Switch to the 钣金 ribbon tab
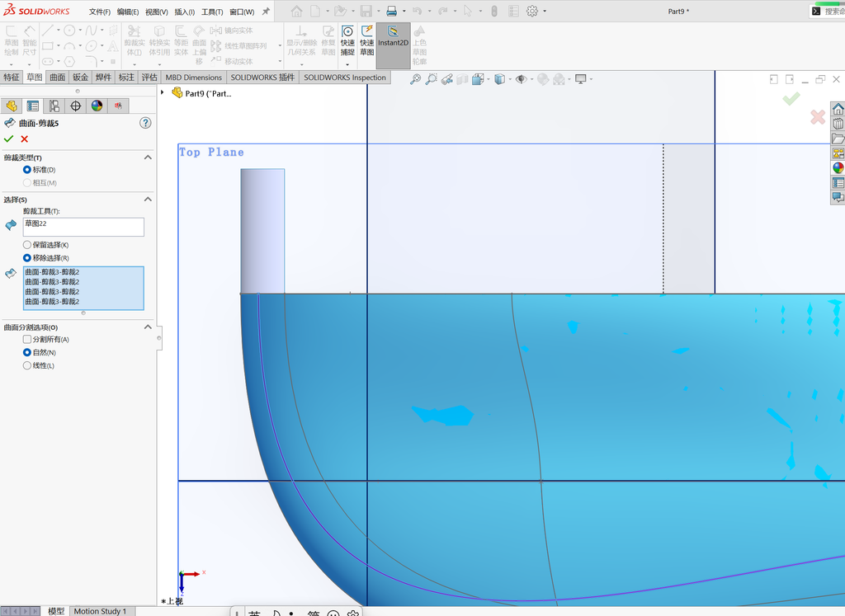Screen dimensions: 845x616 coord(80,77)
